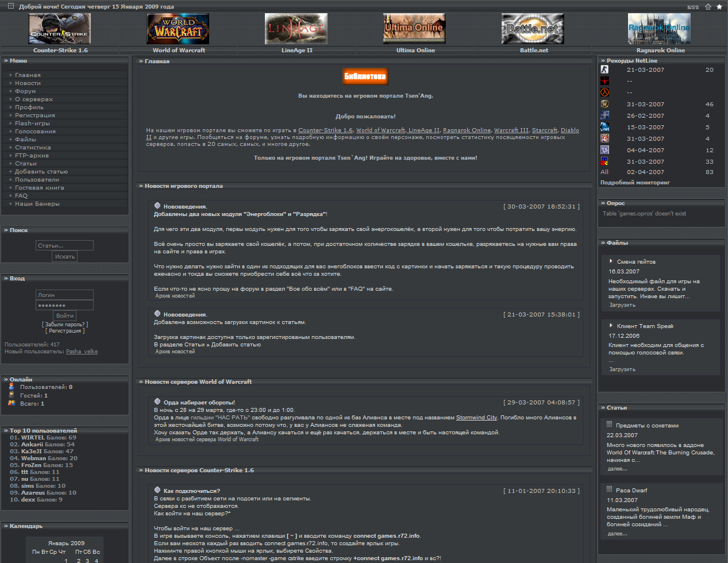728x563 pixels.
Task: Open new user Pasha_velke profile link
Action: (82, 352)
